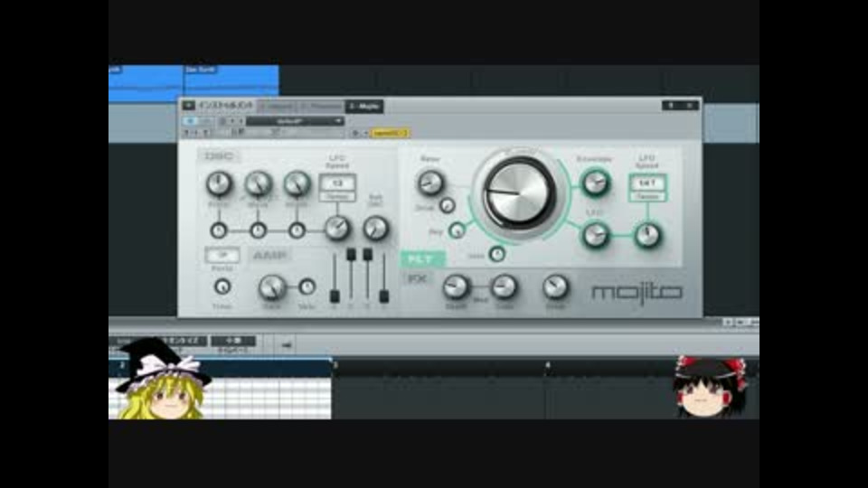The height and width of the screenshot is (488, 868).
Task: Adjust the filter Reso knob
Action: (x=430, y=183)
